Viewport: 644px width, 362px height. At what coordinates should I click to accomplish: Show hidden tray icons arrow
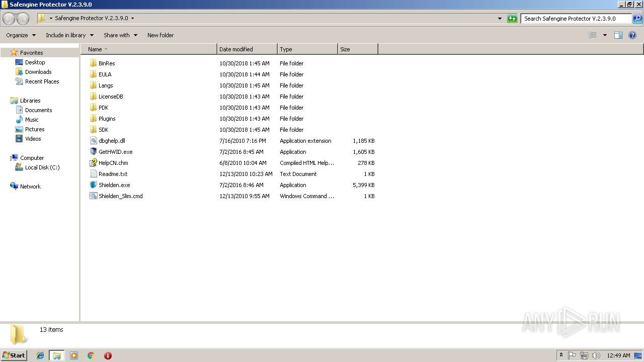[561, 355]
